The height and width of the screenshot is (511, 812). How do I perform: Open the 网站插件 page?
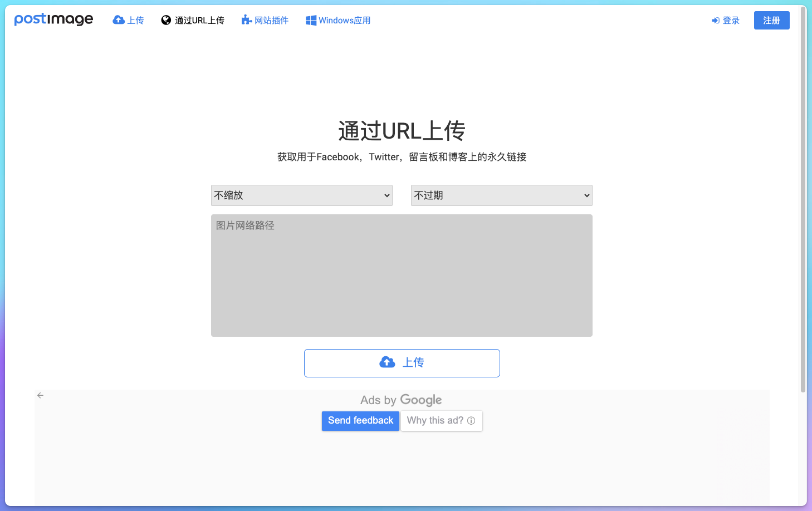271,19
